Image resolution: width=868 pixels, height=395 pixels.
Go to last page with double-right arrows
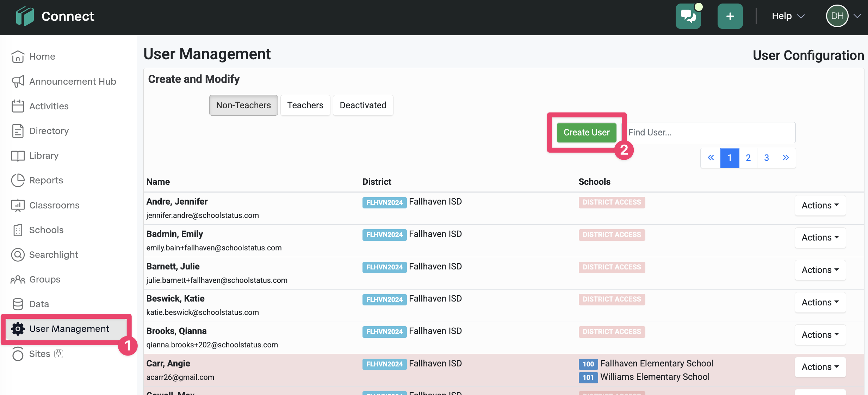[786, 158]
